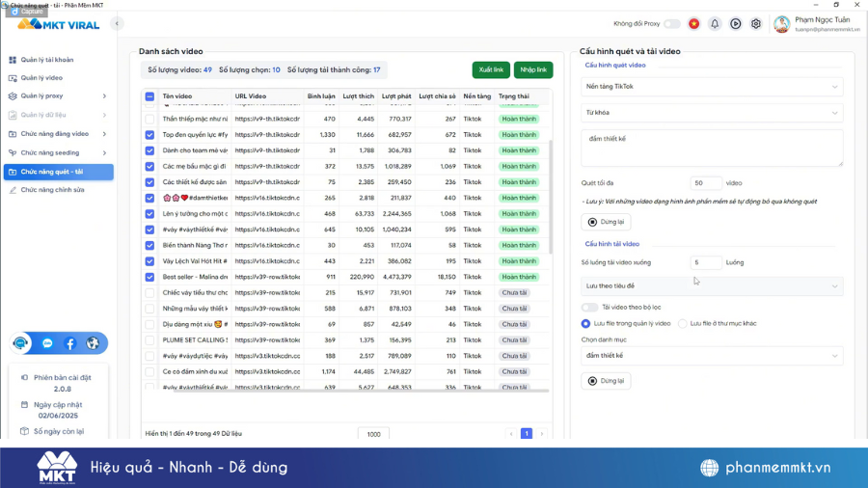Go to next page arrow
Image resolution: width=868 pixels, height=488 pixels.
(542, 434)
